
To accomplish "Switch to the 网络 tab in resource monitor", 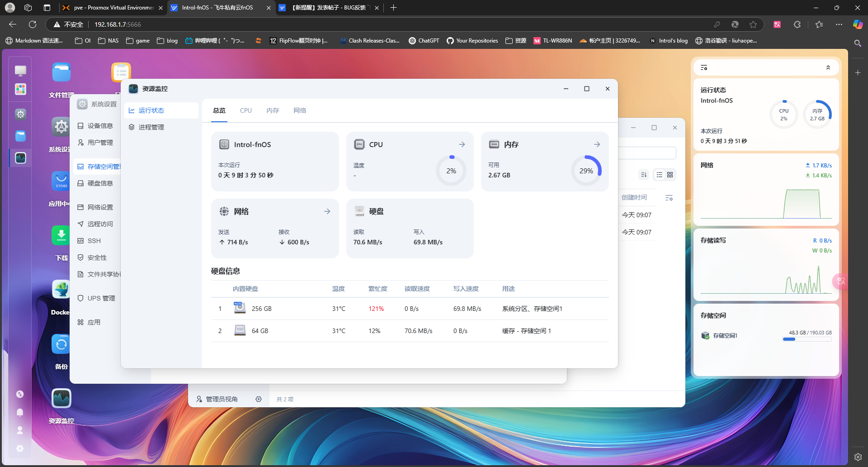I will coord(300,110).
